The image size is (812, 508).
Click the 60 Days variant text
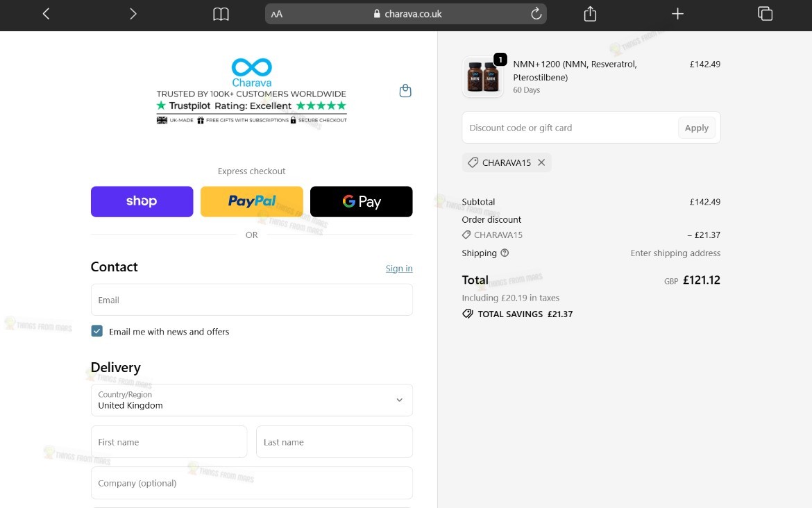(526, 90)
